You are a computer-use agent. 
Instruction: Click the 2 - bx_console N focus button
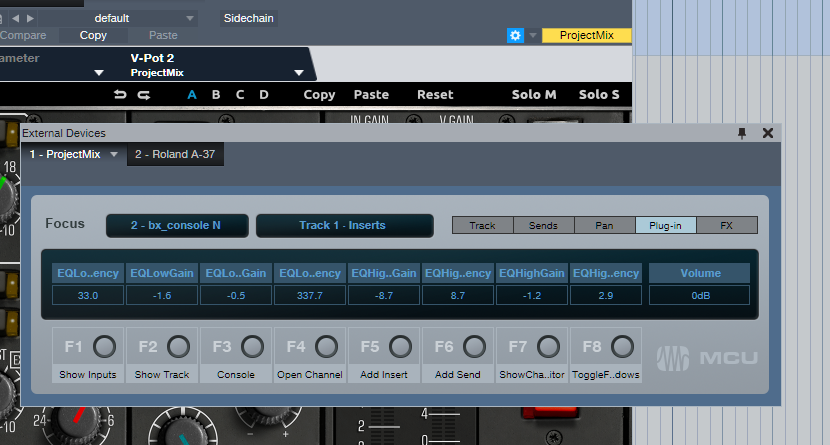click(177, 225)
